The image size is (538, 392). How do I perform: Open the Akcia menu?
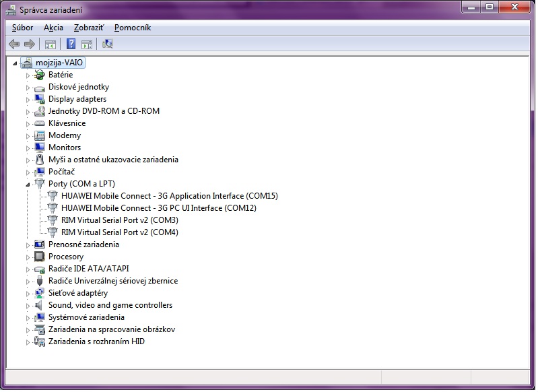(x=53, y=28)
